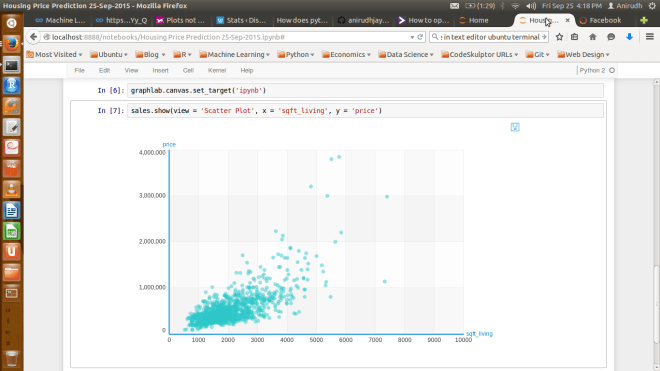The image size is (660, 371).
Task: Bookmark this page with the star icon
Action: click(x=559, y=37)
